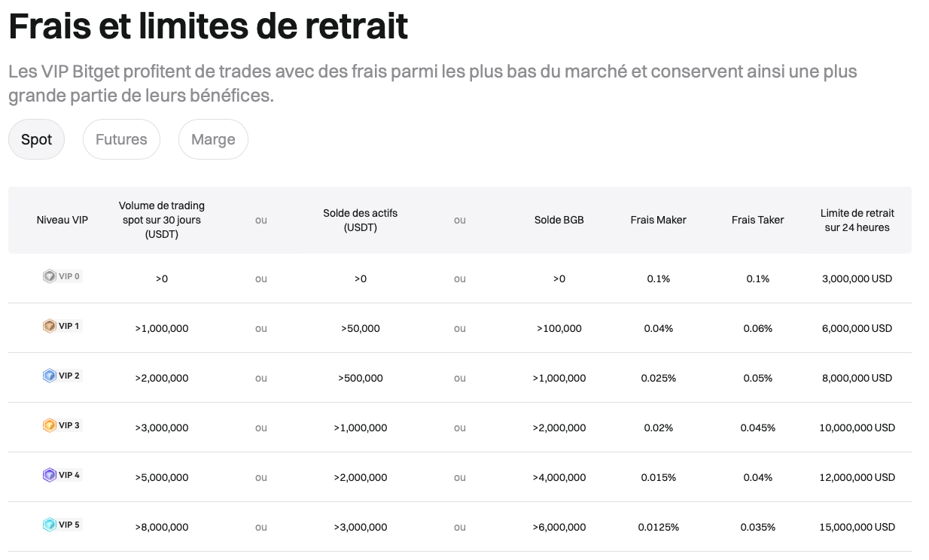Select the Spot tab
The image size is (929, 560).
36,139
